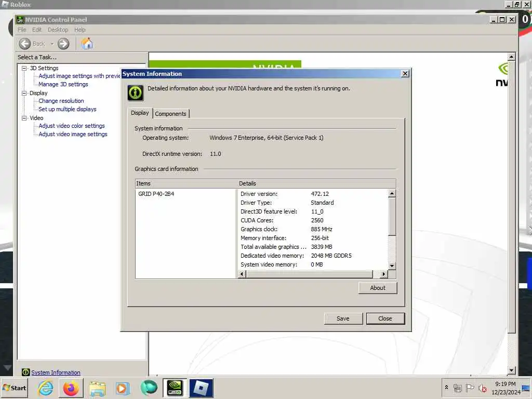
Task: Click main panel scroll down arrow
Action: tap(511, 370)
